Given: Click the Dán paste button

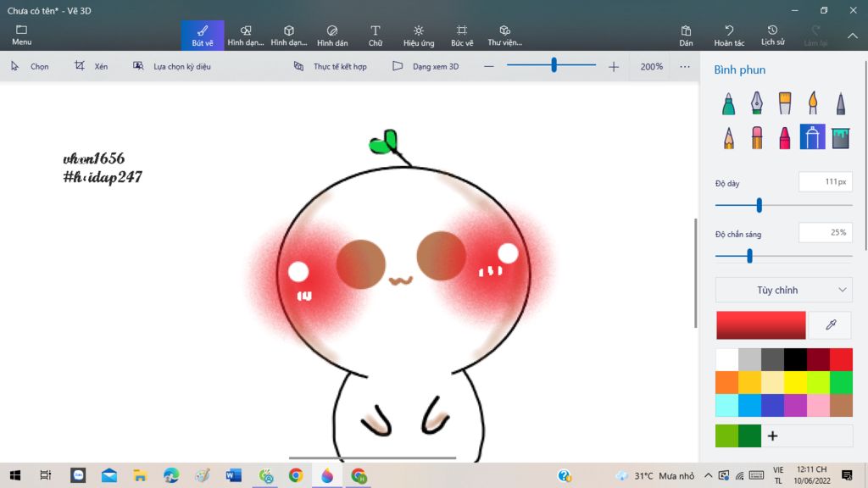Looking at the screenshot, I should click(686, 36).
